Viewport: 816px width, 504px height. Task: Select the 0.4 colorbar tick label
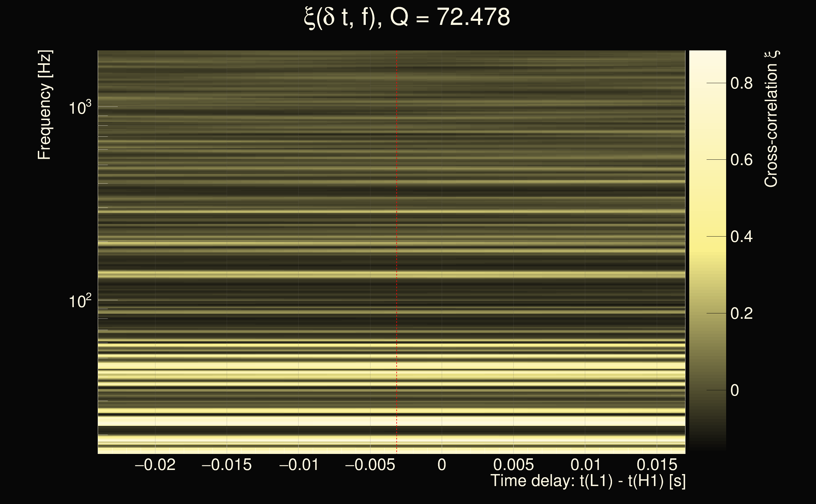741,237
